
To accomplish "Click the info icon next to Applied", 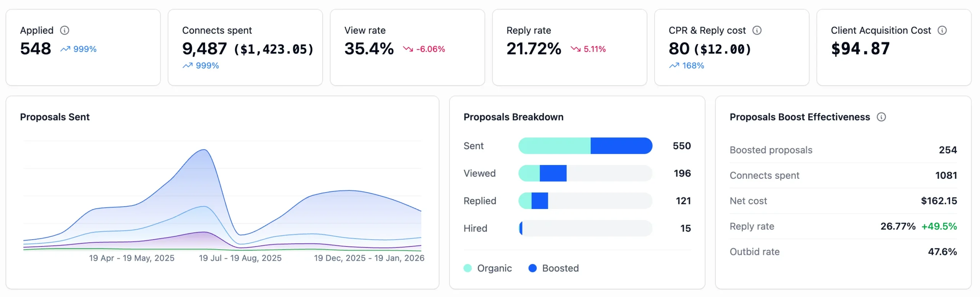I will coord(65,30).
